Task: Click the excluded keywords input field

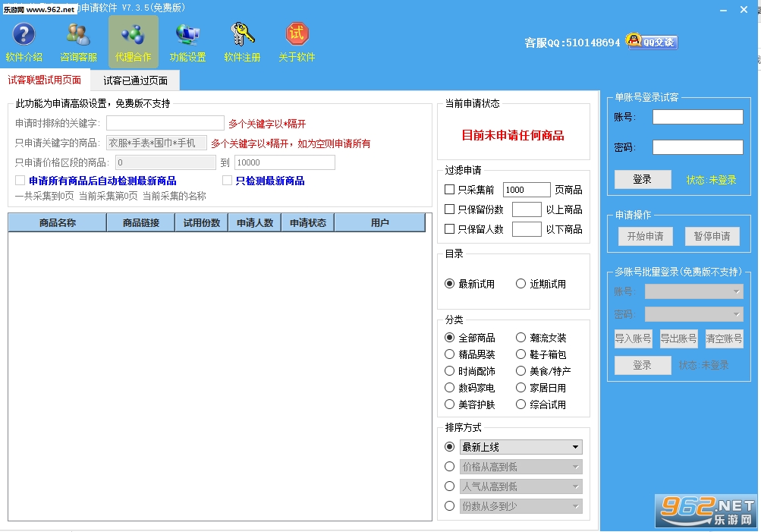Action: pyautogui.click(x=165, y=123)
